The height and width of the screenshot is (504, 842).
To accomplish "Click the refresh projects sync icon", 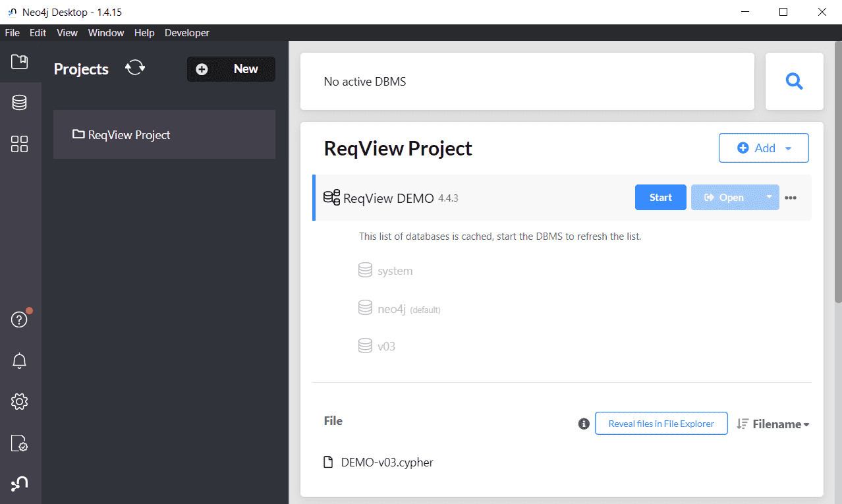I will (135, 68).
